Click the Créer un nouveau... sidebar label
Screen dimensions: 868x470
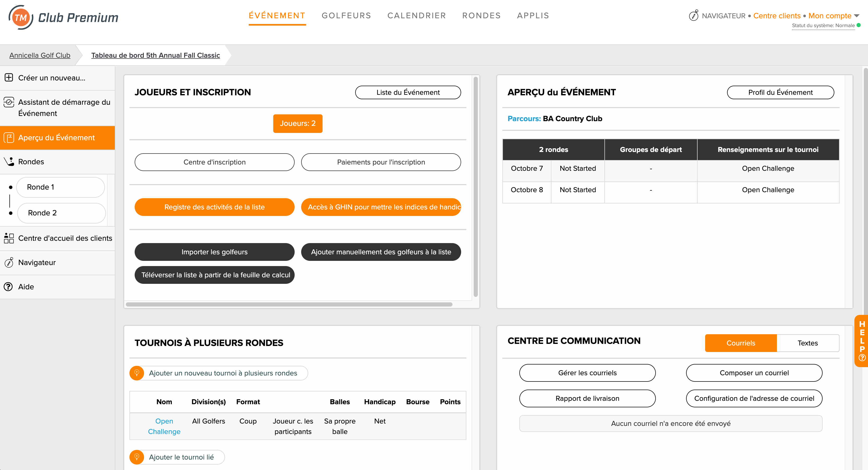click(52, 78)
